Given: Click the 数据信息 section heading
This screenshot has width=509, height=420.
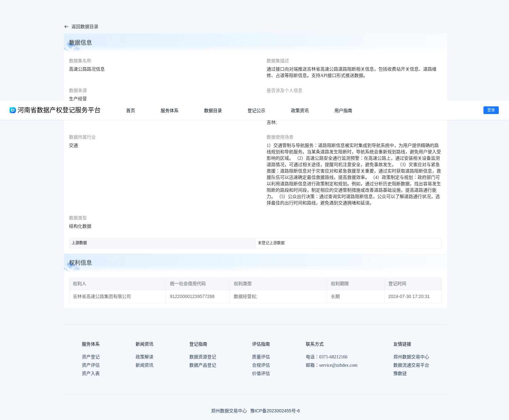Looking at the screenshot, I should click(x=80, y=42).
